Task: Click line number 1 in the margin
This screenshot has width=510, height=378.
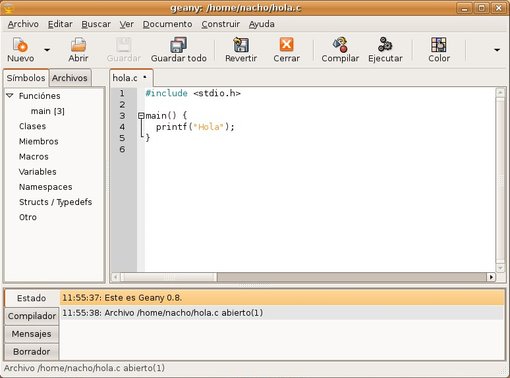Action: tap(122, 93)
